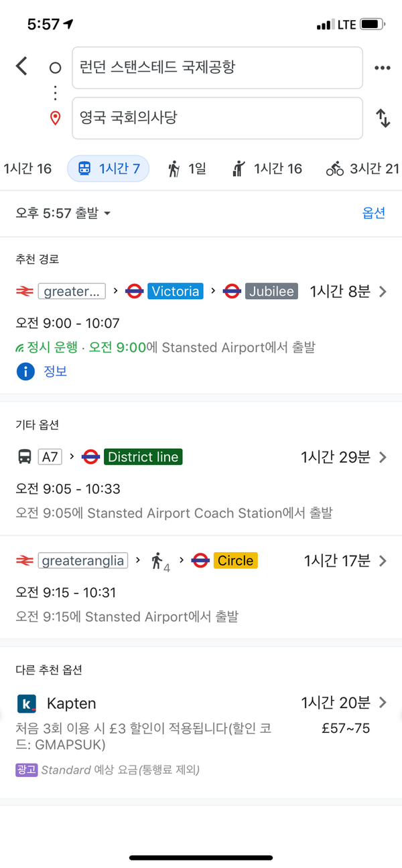
Task: Expand the 1시간 8분 recommended route chevron
Action: 383,291
